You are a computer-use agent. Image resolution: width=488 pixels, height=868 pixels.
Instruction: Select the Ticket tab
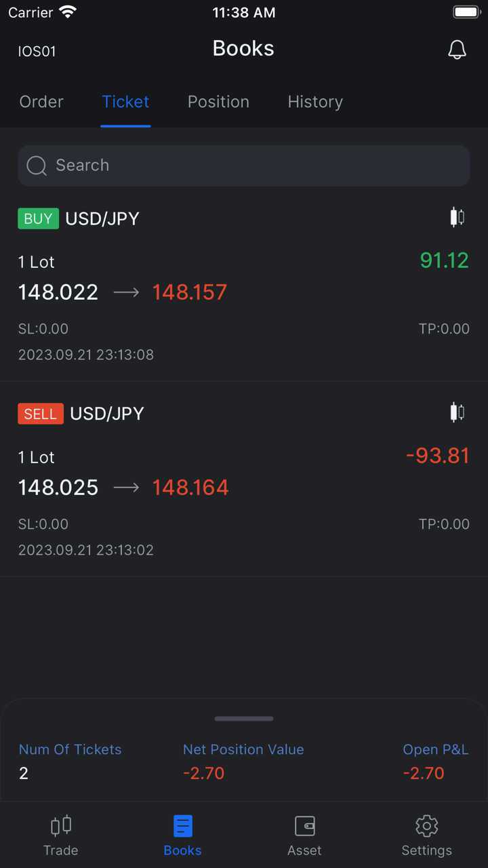click(x=125, y=102)
